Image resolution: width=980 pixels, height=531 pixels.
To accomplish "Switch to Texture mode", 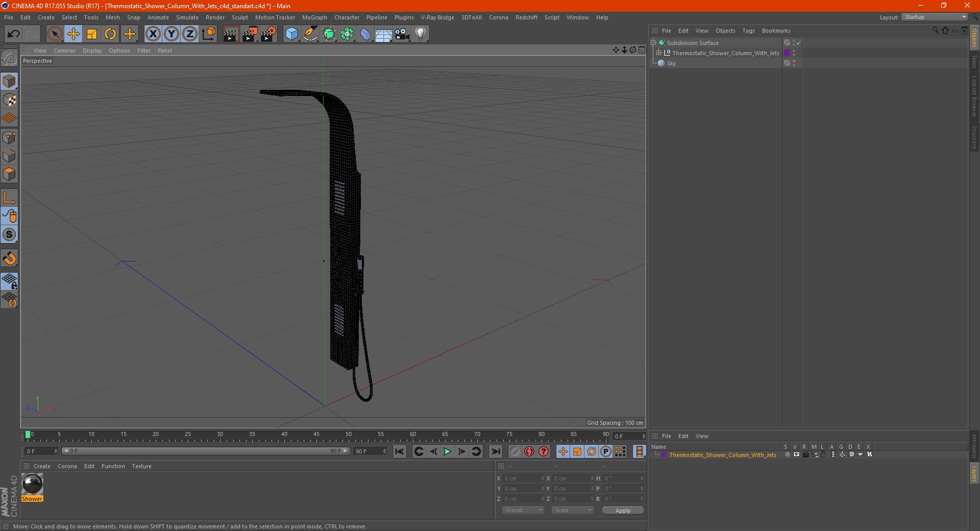I will (10, 100).
